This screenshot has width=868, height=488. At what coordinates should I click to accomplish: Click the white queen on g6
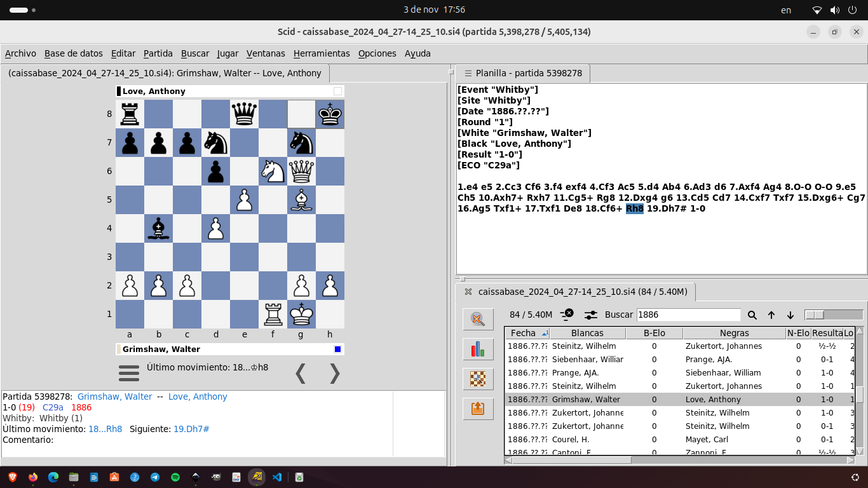point(301,171)
